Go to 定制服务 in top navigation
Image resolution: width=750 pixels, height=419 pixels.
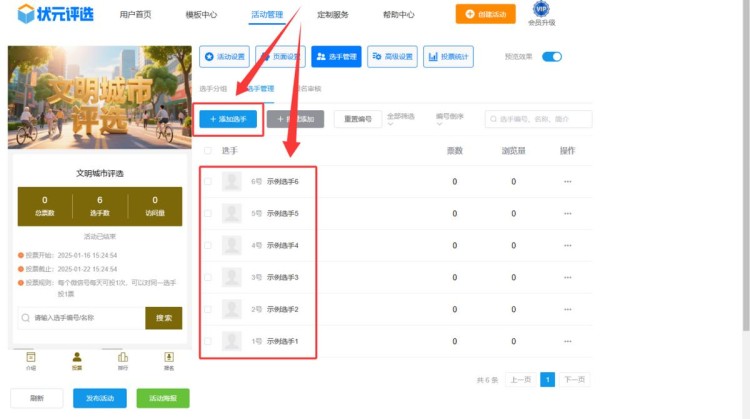(332, 15)
